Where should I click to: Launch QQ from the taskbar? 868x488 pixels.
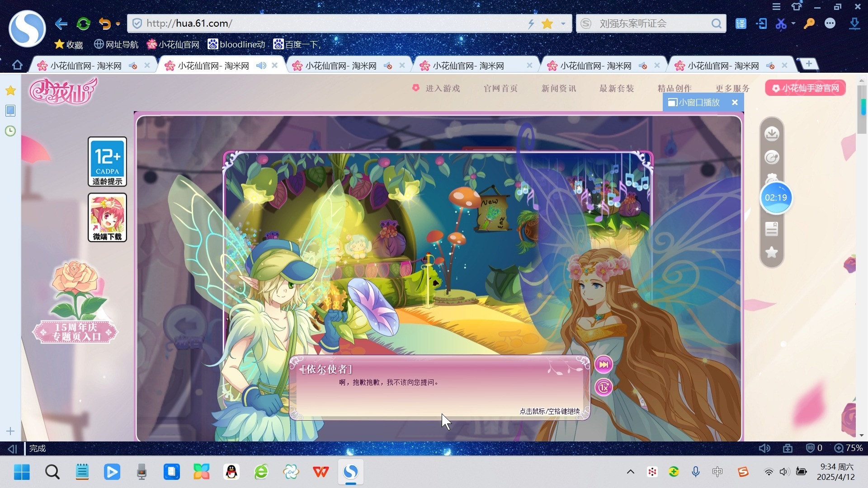(x=231, y=472)
